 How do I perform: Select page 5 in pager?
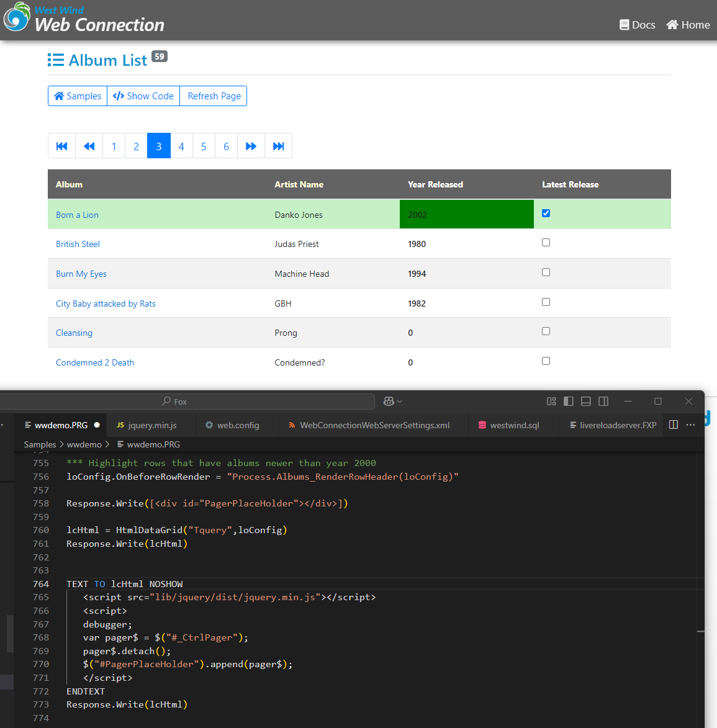pyautogui.click(x=204, y=146)
